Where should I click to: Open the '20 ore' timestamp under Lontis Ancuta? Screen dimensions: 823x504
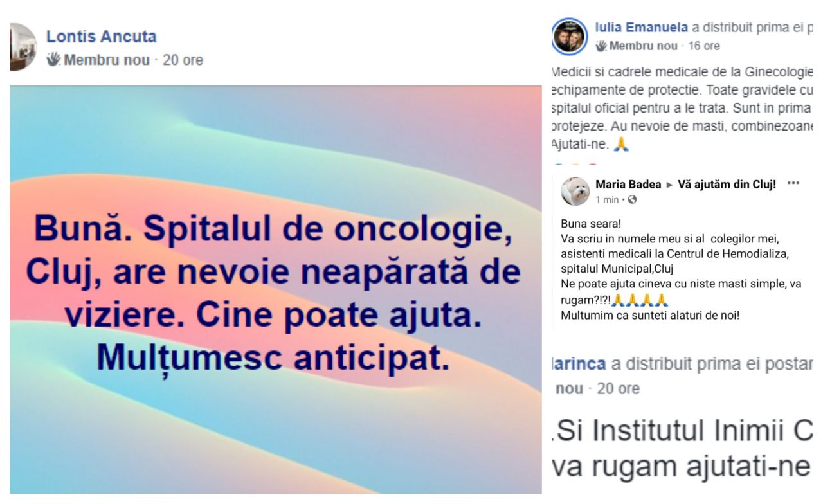pos(183,60)
